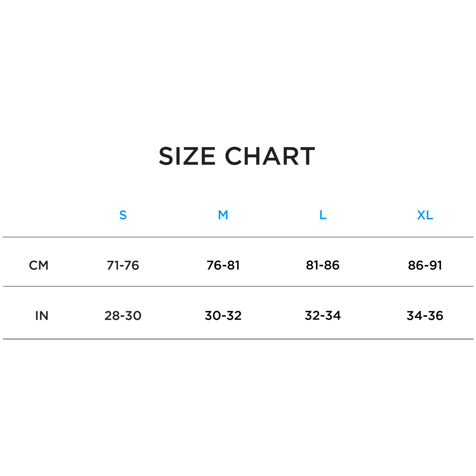The width and height of the screenshot is (476, 476).
Task: Pick the 32-34 inch value
Action: [x=323, y=316]
